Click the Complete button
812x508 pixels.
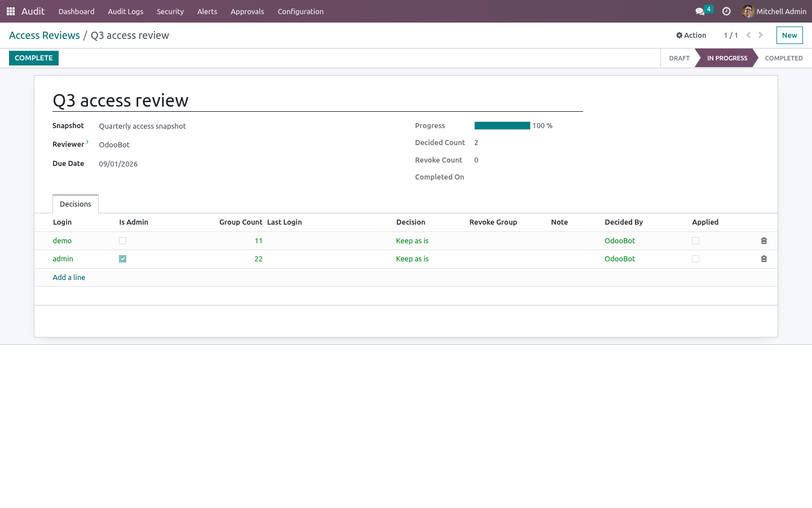pos(34,58)
